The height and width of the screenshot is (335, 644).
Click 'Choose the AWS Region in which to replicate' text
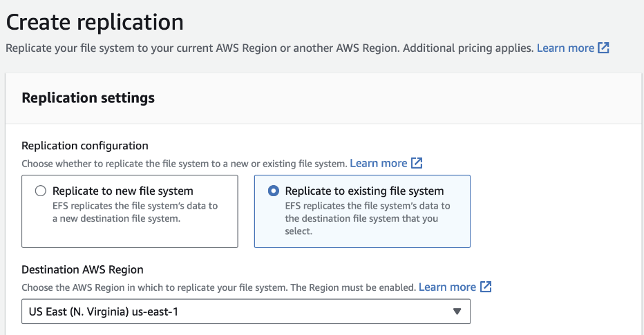(219, 287)
